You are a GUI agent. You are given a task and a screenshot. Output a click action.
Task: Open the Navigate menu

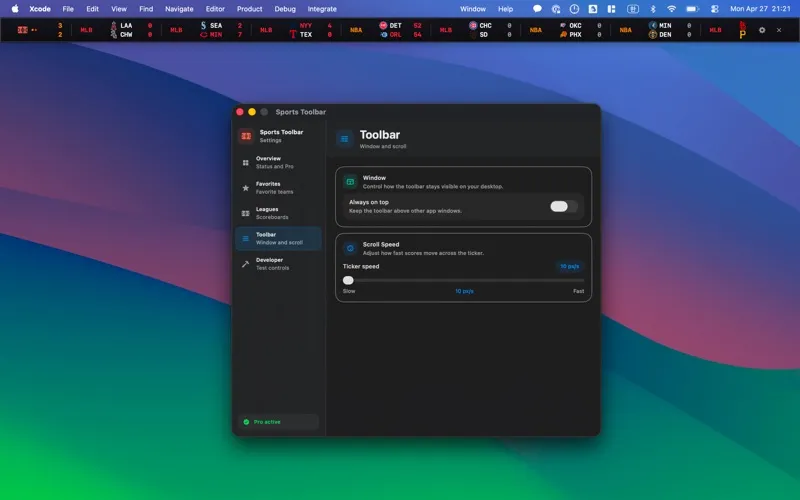coord(179,9)
